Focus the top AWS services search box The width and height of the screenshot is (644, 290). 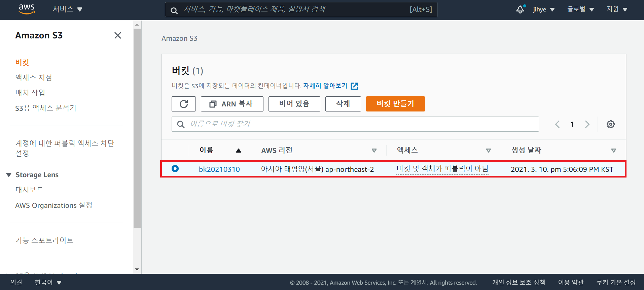click(301, 9)
